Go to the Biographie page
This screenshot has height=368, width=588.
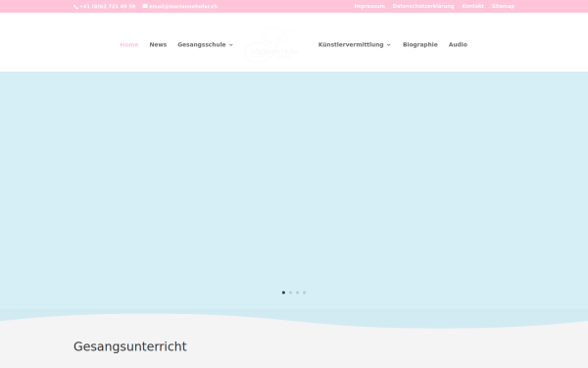click(420, 45)
